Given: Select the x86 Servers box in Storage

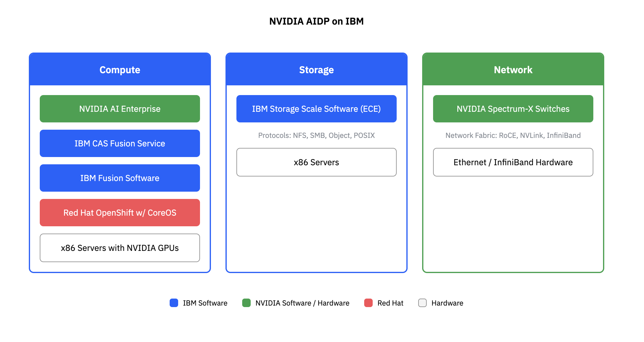Looking at the screenshot, I should click(317, 162).
